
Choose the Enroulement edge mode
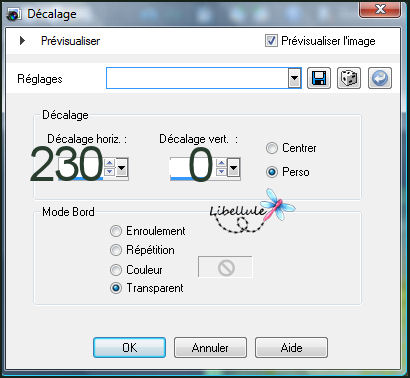(116, 231)
